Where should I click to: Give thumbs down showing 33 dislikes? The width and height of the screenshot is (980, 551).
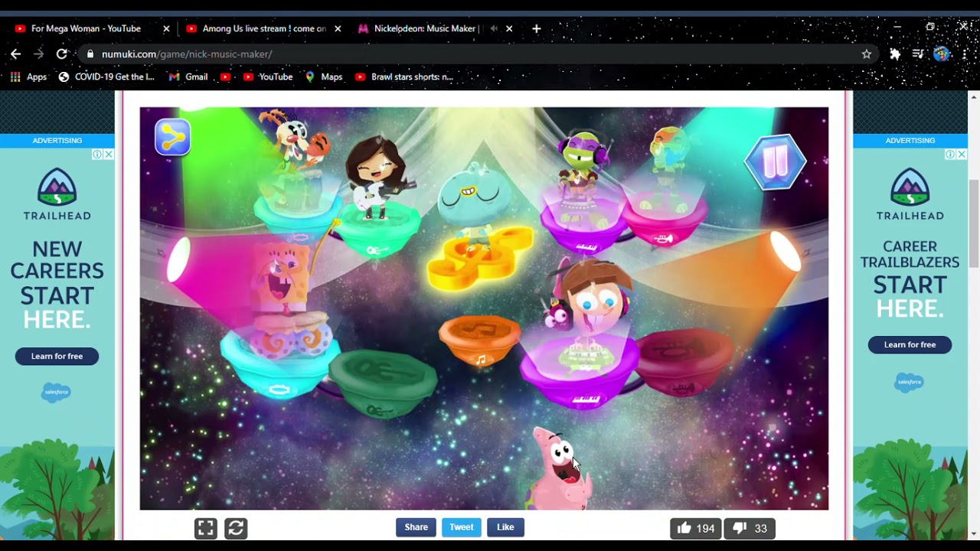(x=750, y=528)
